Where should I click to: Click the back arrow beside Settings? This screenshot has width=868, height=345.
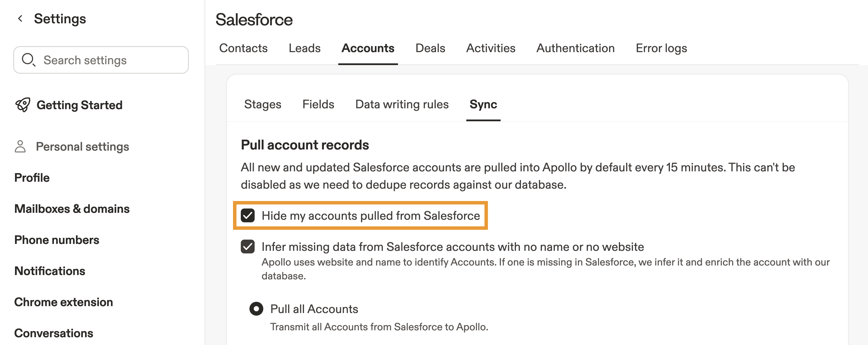pos(20,18)
